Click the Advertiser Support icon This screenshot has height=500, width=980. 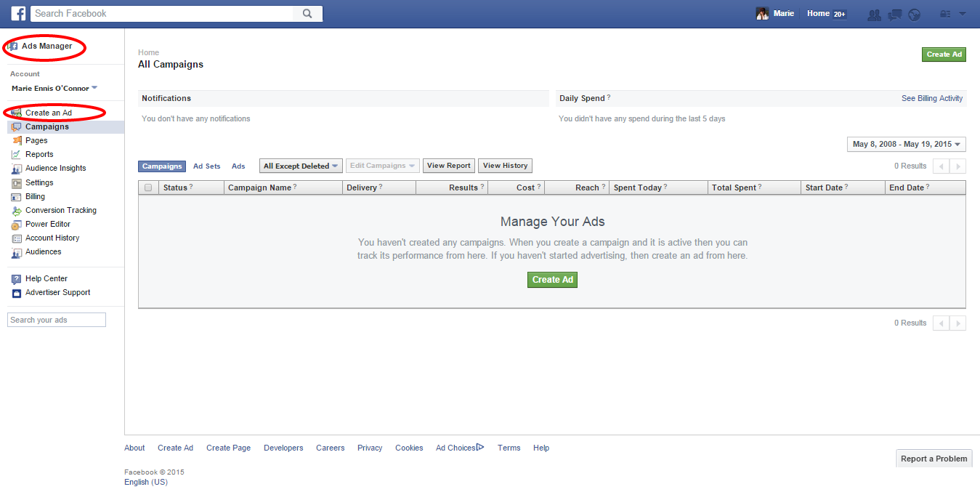(x=17, y=292)
